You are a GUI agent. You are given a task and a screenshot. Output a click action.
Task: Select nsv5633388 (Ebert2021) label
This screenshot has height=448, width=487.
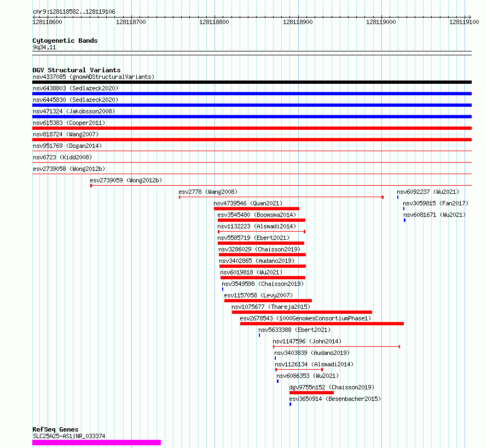[294, 330]
